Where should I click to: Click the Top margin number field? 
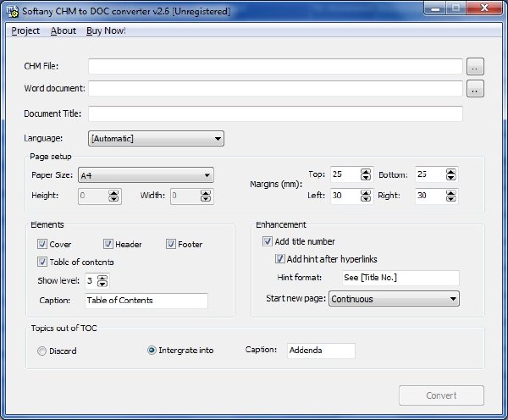[x=345, y=174]
